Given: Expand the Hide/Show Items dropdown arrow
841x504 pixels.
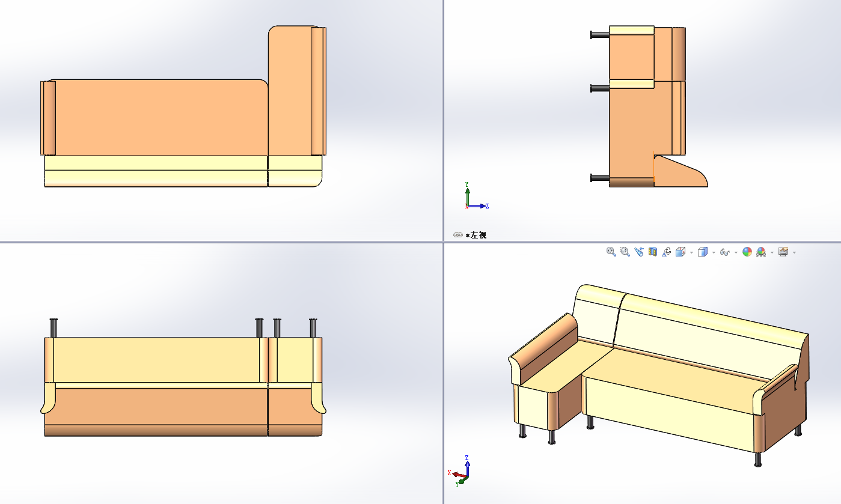Looking at the screenshot, I should (736, 252).
